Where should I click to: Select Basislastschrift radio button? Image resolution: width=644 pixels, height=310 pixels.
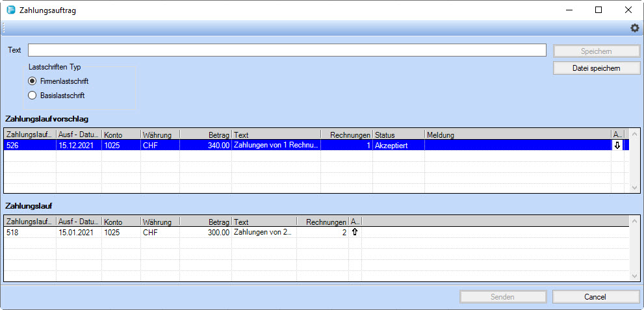pos(32,96)
